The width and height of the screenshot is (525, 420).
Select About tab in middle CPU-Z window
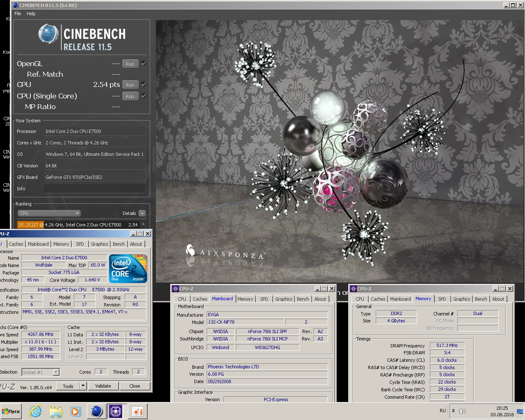320,299
